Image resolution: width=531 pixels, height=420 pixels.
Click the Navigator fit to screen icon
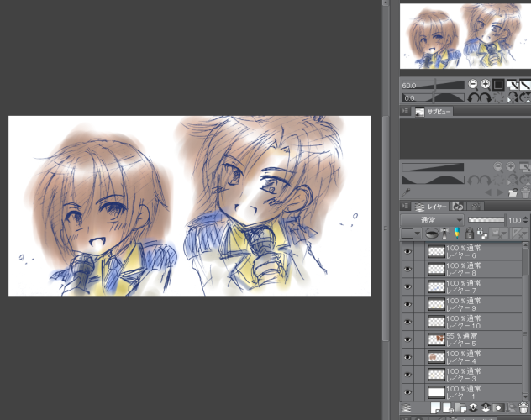(x=513, y=85)
